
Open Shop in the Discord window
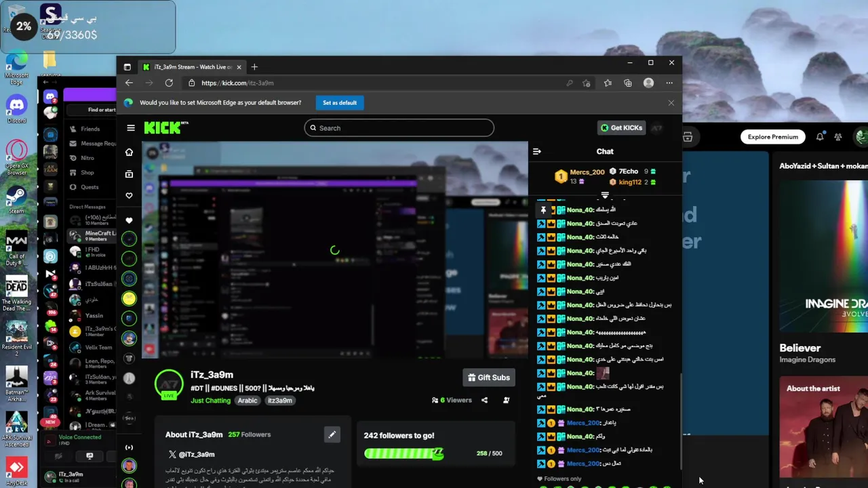pos(87,173)
